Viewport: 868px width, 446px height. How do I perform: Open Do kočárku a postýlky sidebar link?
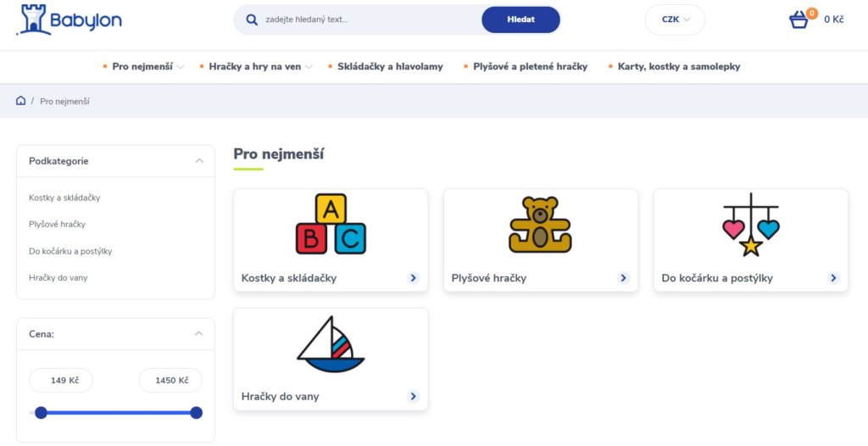70,251
